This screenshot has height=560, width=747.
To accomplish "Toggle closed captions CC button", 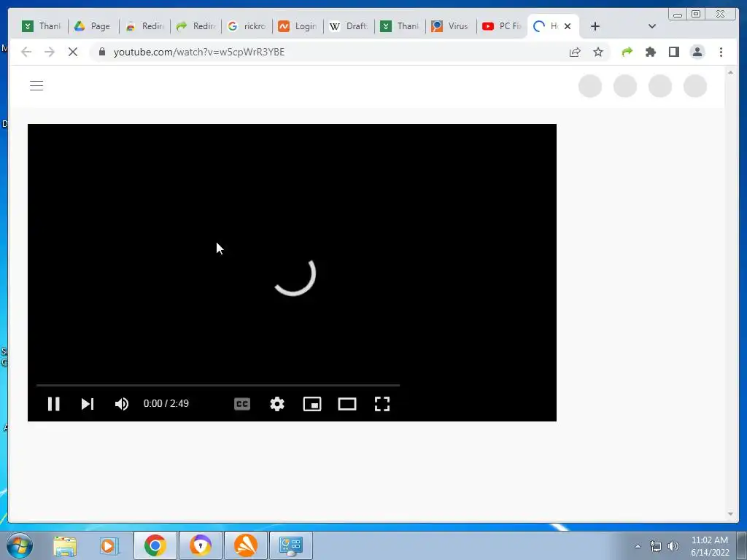I will tap(242, 404).
